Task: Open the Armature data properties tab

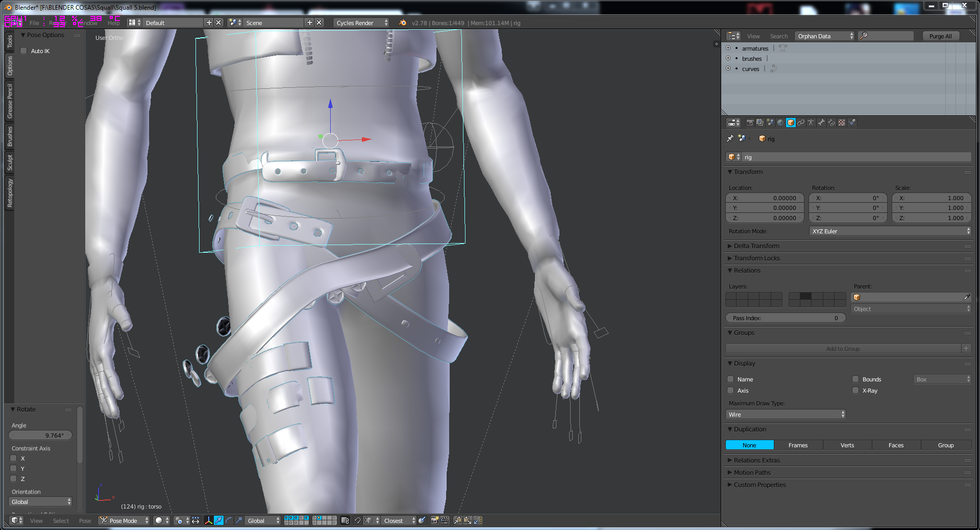Action: [811, 123]
